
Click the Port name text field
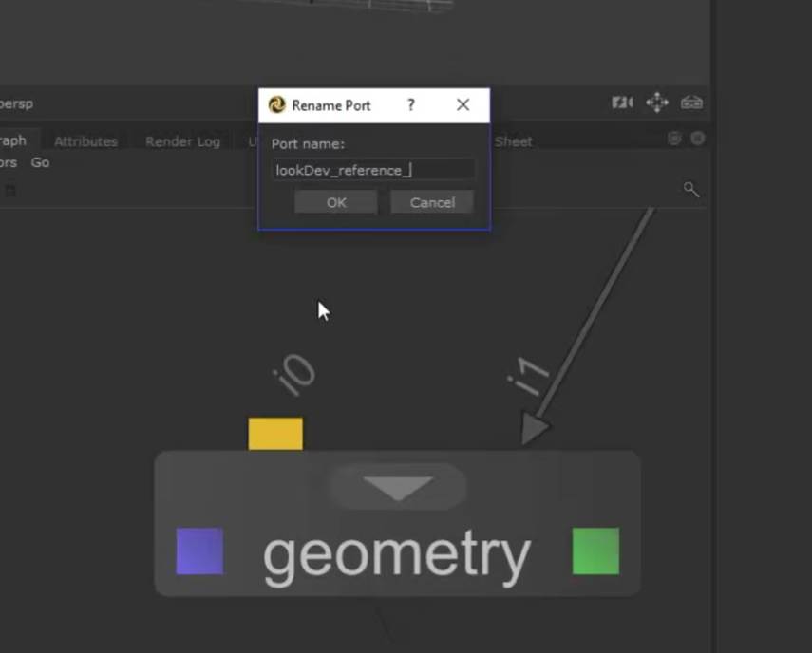[x=373, y=170]
